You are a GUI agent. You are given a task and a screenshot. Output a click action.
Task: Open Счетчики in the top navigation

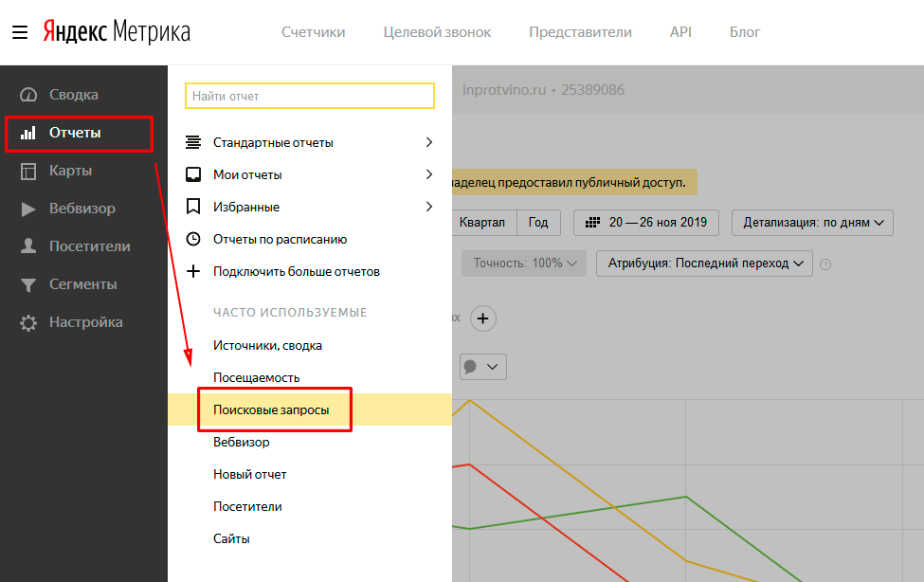coord(314,32)
